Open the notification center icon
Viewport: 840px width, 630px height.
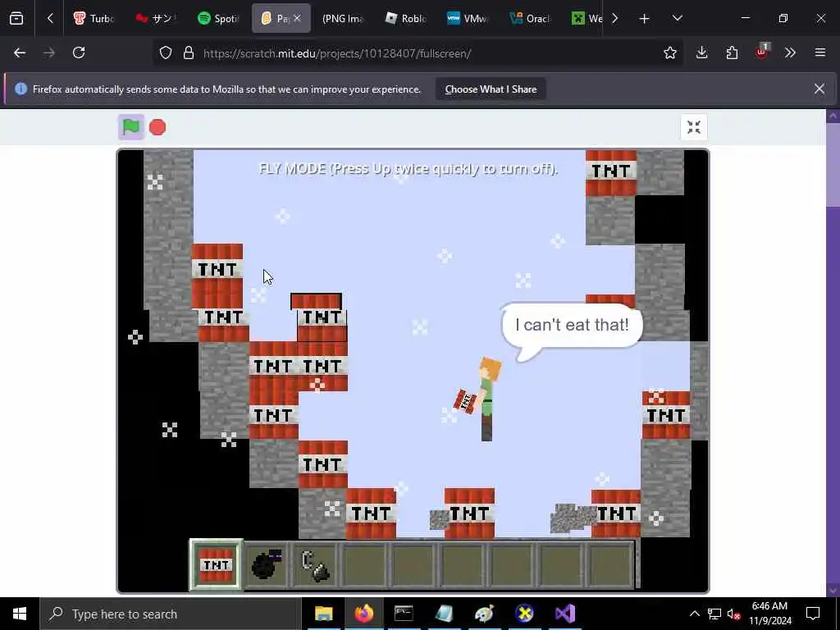(813, 614)
